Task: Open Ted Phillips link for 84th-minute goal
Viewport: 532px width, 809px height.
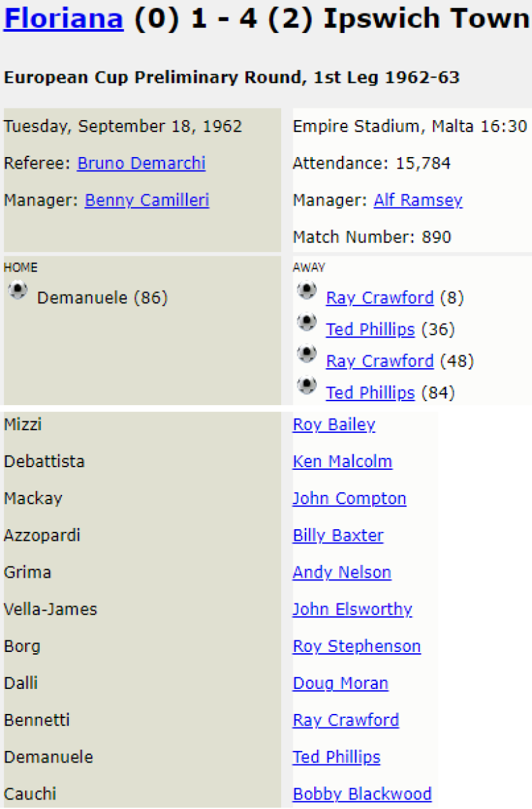Action: pyautogui.click(x=370, y=392)
